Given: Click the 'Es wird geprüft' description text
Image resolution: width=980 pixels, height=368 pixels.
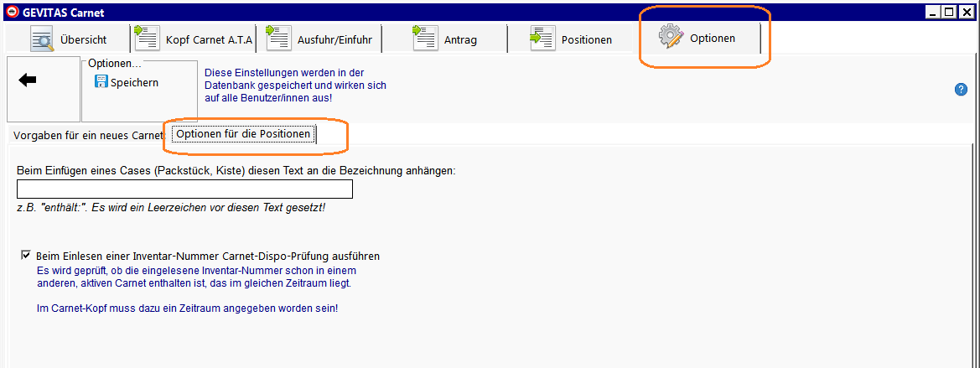Looking at the screenshot, I should click(x=198, y=277).
